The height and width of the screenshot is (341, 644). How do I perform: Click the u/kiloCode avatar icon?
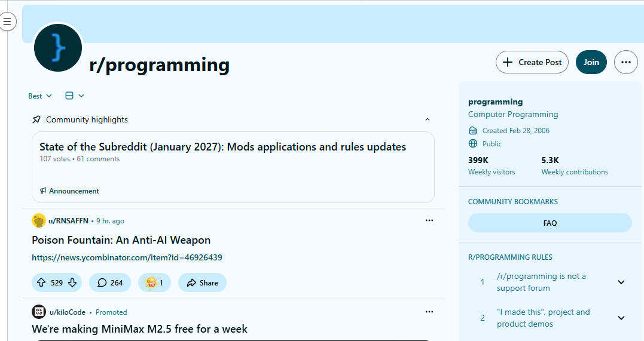[x=39, y=312]
